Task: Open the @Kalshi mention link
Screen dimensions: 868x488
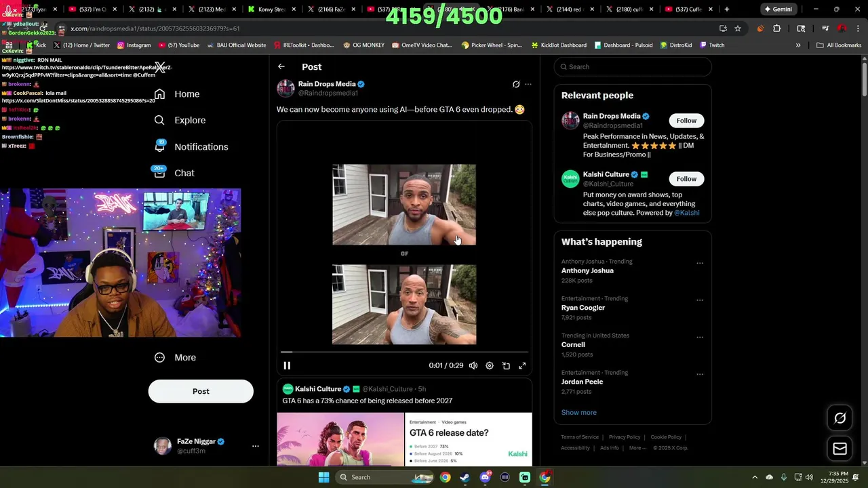Action: click(x=687, y=213)
